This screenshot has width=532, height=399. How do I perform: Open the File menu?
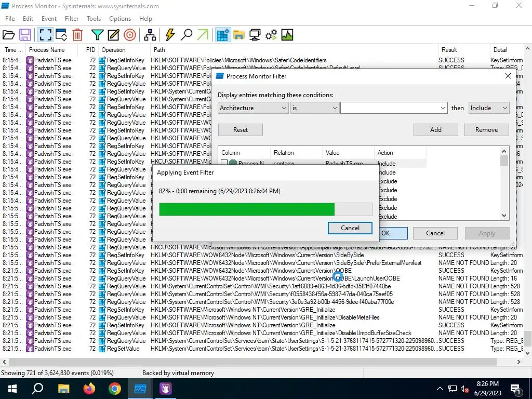(x=10, y=19)
